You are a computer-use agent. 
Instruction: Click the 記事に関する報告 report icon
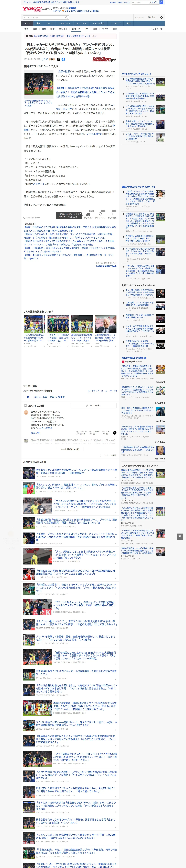point(31,218)
